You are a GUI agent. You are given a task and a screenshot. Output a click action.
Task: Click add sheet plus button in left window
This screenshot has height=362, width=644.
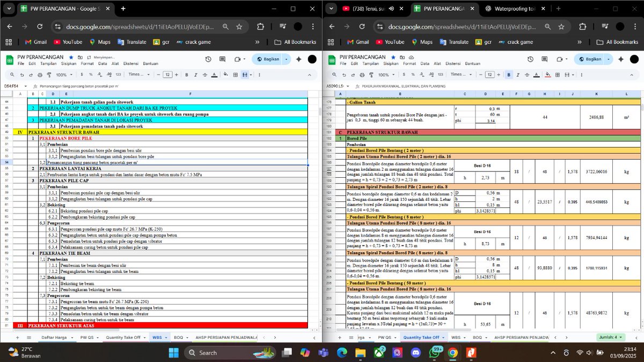click(17, 337)
